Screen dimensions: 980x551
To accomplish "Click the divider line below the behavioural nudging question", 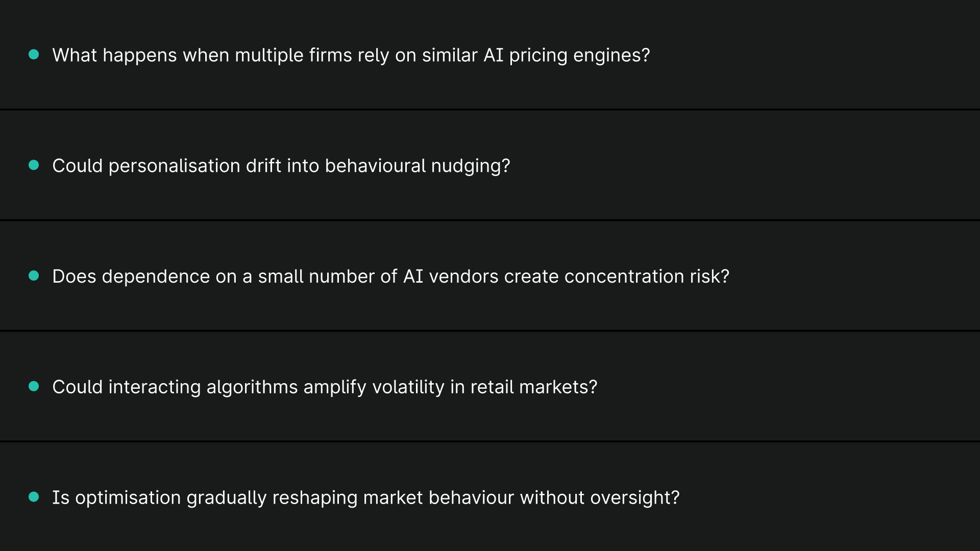I will click(x=490, y=220).
